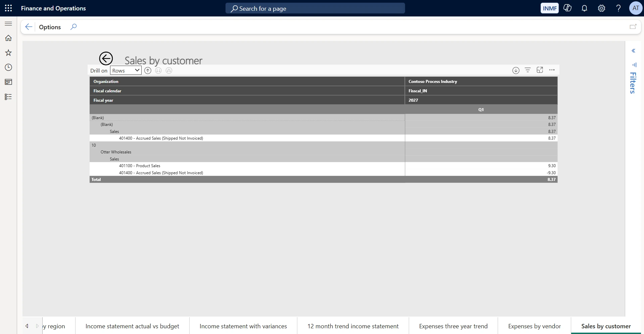
Task: Open the help question mark
Action: click(x=618, y=8)
